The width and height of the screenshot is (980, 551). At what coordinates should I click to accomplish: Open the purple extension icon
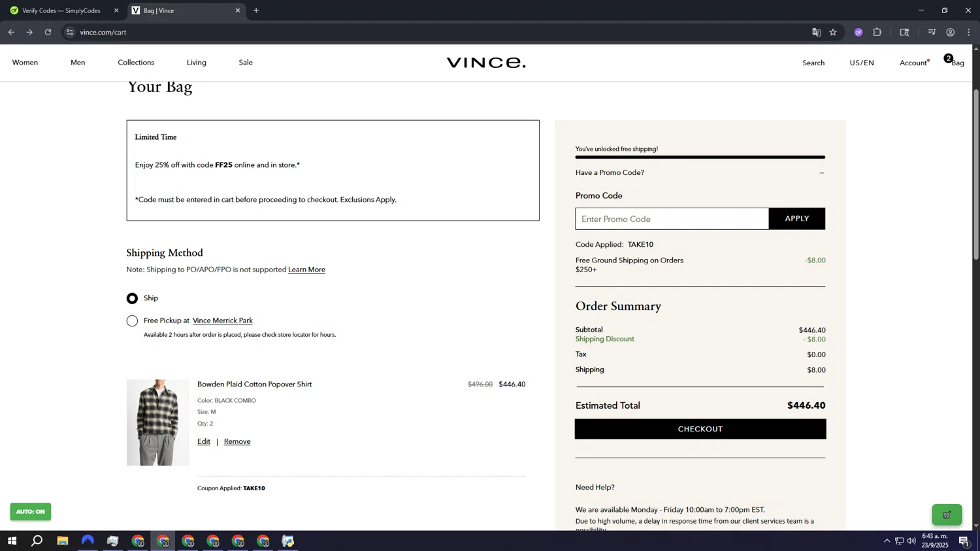(x=858, y=32)
